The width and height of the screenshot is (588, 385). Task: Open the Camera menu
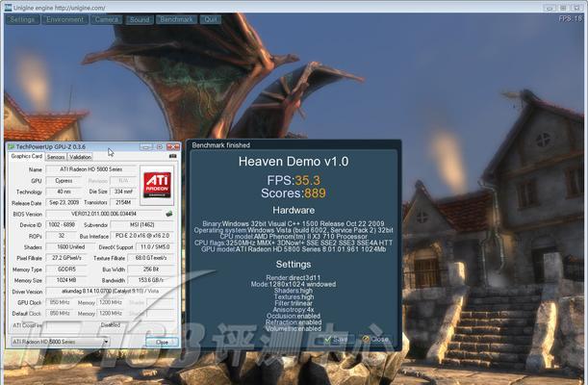coord(106,19)
